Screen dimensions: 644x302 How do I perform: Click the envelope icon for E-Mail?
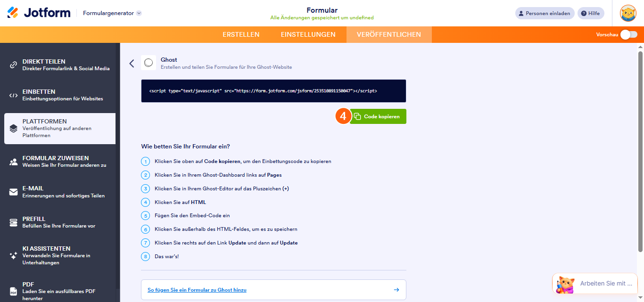[x=14, y=192]
